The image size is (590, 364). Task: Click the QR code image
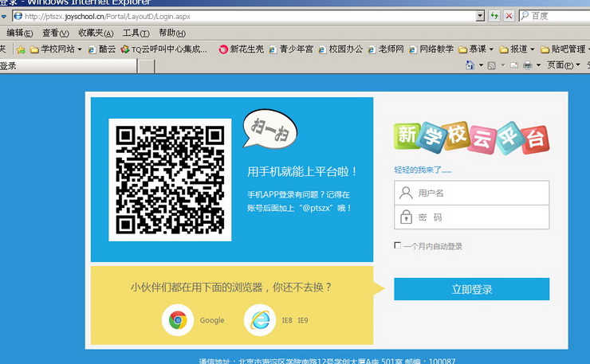click(x=170, y=179)
